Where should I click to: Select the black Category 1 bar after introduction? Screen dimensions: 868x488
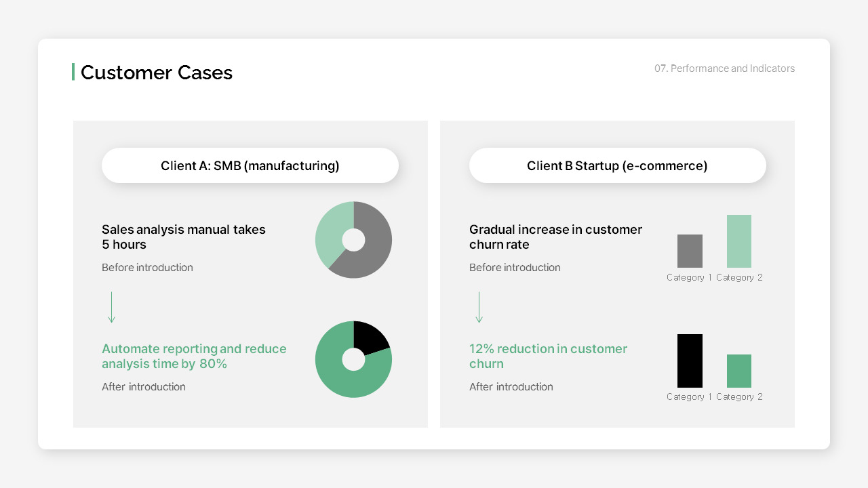click(690, 361)
